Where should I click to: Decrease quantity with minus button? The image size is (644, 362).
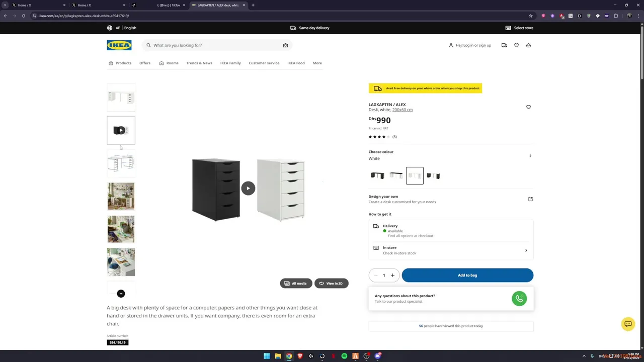pos(375,276)
